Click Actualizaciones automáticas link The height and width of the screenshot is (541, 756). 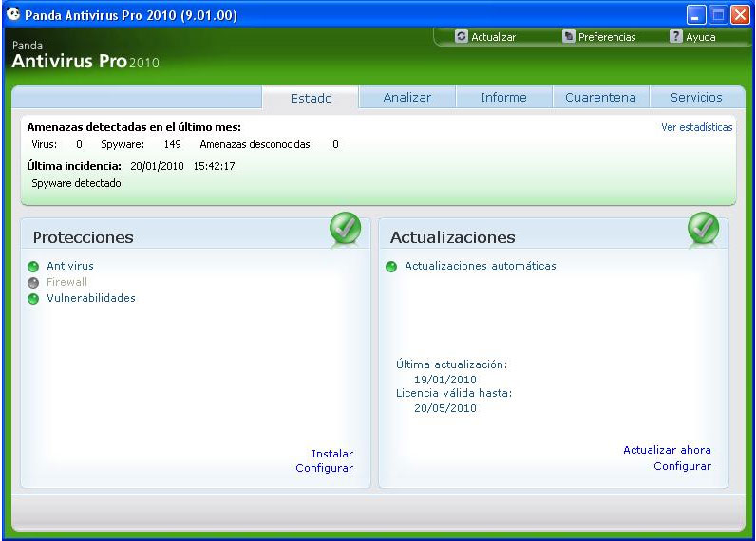pos(481,266)
